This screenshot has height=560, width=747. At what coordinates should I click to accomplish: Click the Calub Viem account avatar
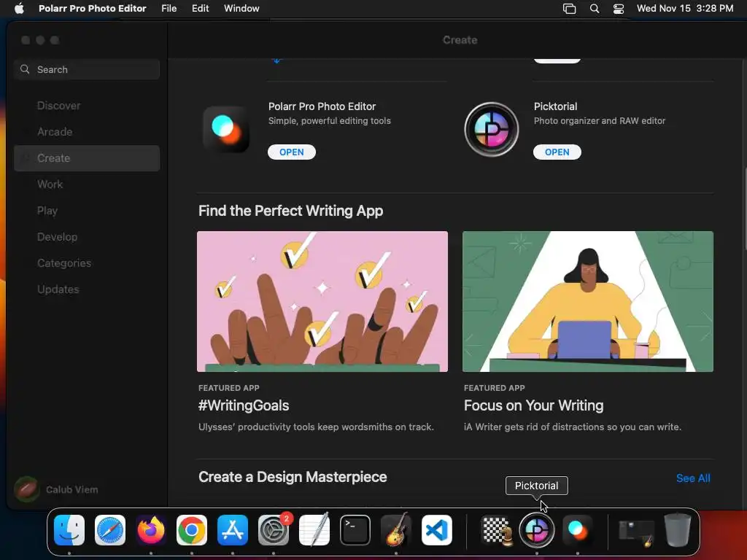coord(27,489)
